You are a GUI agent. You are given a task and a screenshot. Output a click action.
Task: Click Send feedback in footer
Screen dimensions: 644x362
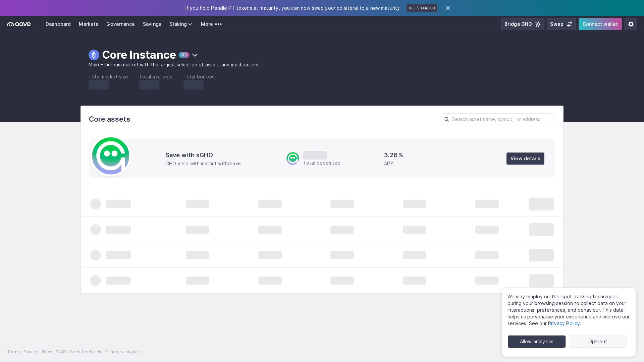click(86, 352)
